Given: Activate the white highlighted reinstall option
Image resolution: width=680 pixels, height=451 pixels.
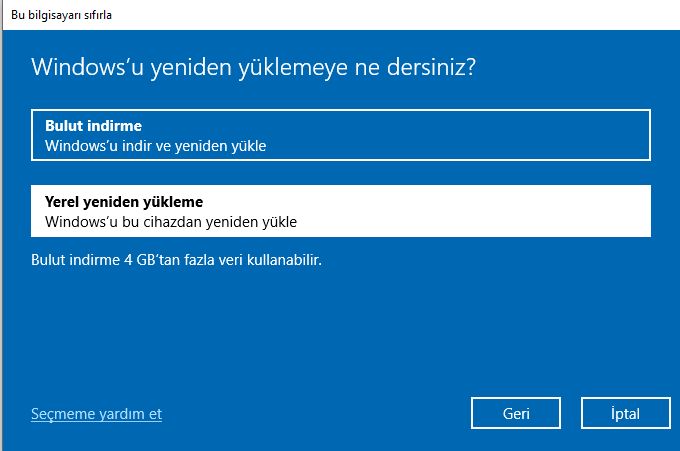Looking at the screenshot, I should [340, 211].
